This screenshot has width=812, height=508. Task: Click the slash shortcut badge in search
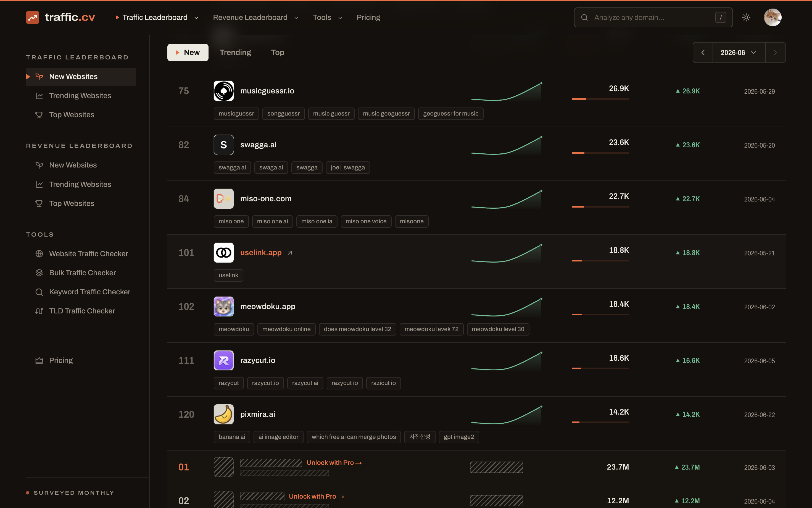721,17
